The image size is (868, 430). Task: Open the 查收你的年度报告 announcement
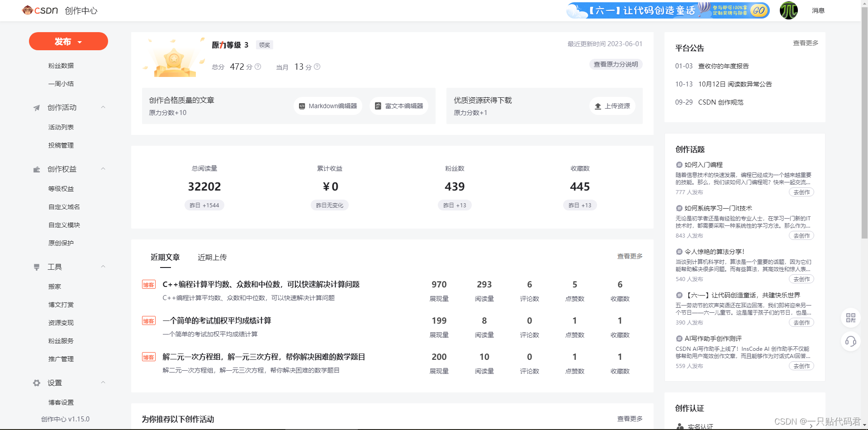point(723,66)
